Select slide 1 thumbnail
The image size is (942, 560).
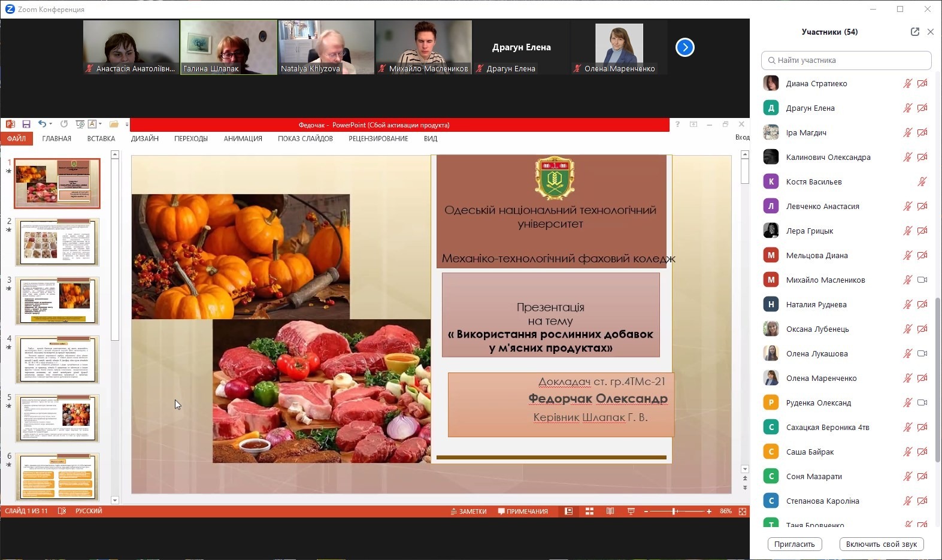coord(57,183)
